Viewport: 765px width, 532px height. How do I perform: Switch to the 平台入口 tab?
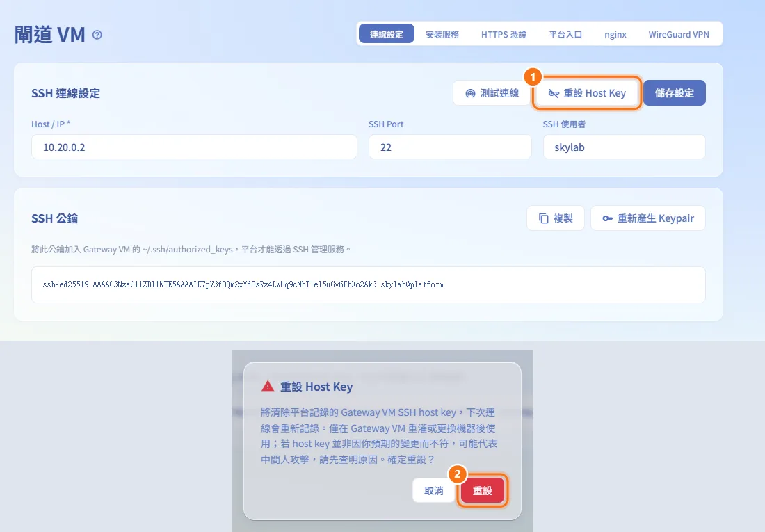pos(565,34)
